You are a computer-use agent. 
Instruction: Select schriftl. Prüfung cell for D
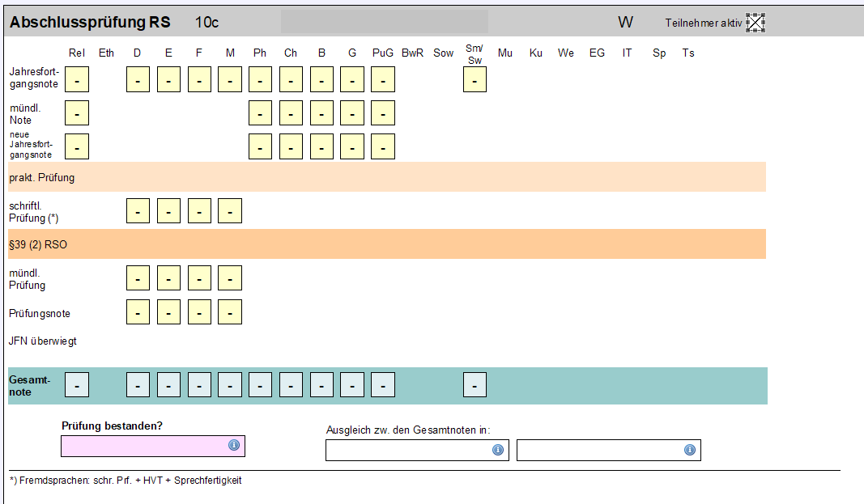pyautogui.click(x=138, y=211)
